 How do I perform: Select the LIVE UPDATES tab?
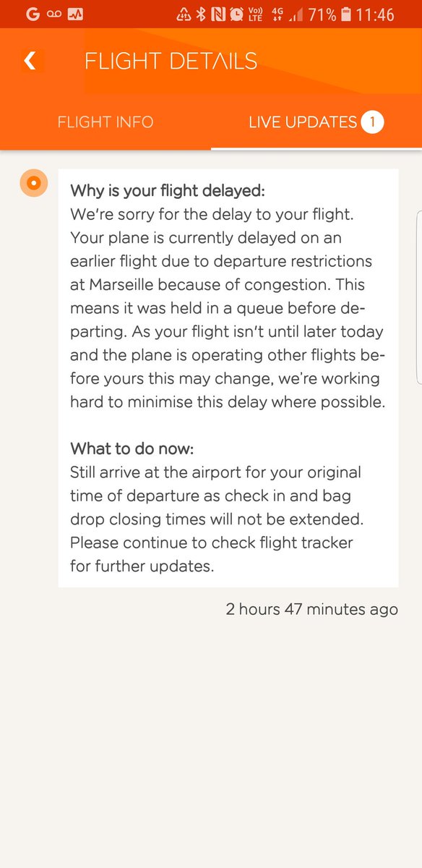coord(303,122)
